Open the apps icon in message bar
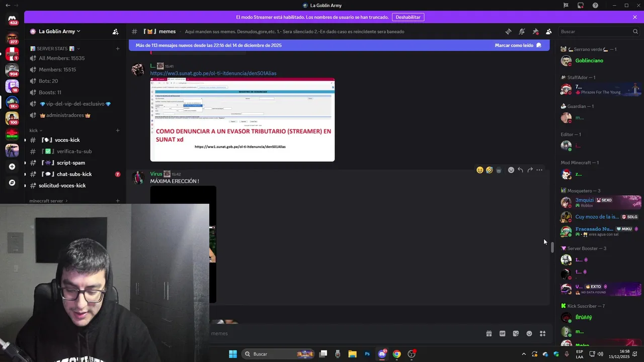Viewport: 644px width, 362px height. [x=543, y=333]
